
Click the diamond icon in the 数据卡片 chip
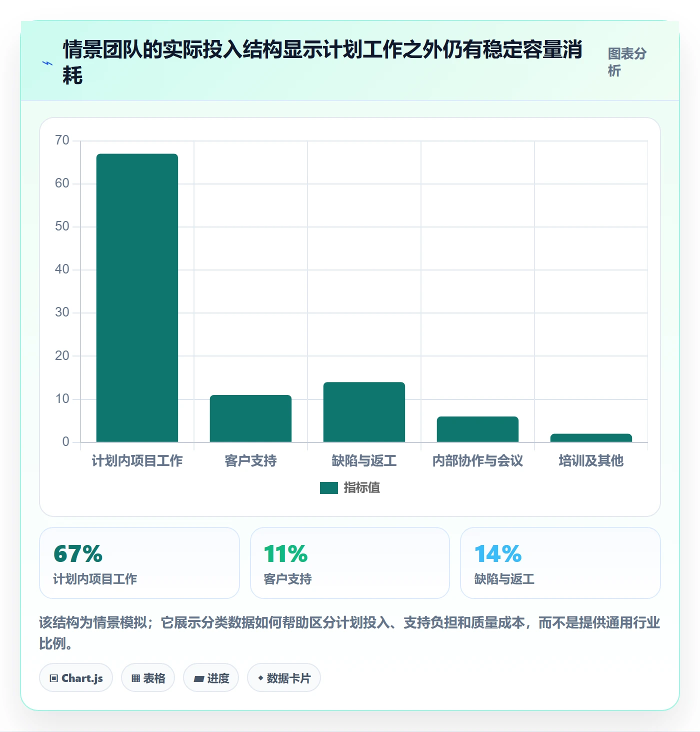[260, 678]
